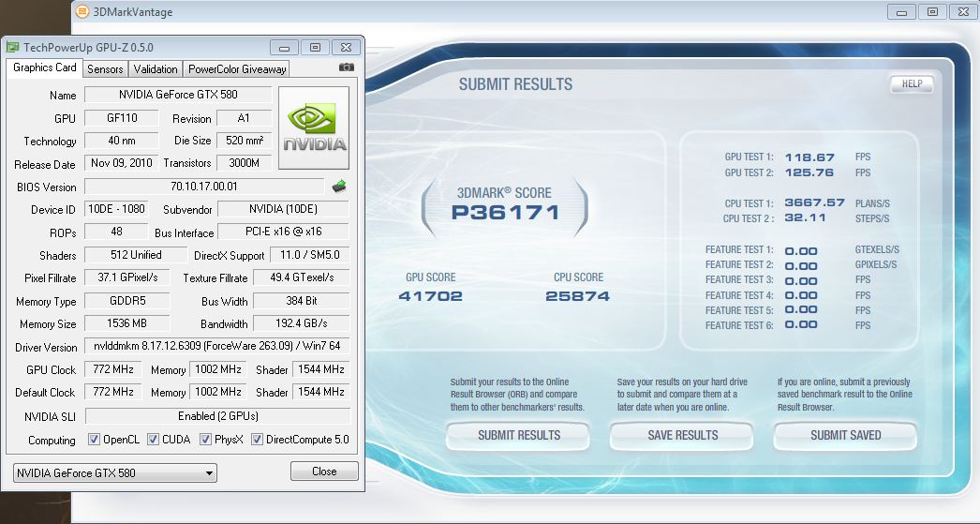Screen dimensions: 980x524
Task: Toggle the DirectCompute 5.0 checkbox
Action: [257, 440]
